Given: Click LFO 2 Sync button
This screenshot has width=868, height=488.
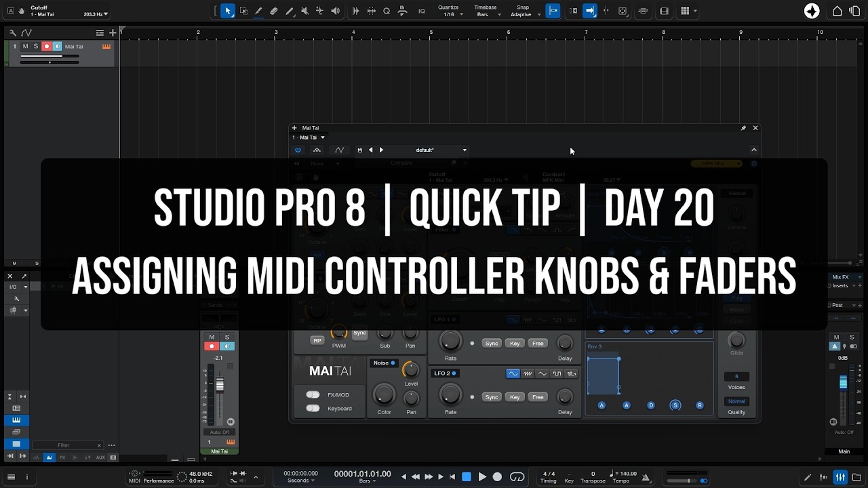Looking at the screenshot, I should [x=492, y=397].
